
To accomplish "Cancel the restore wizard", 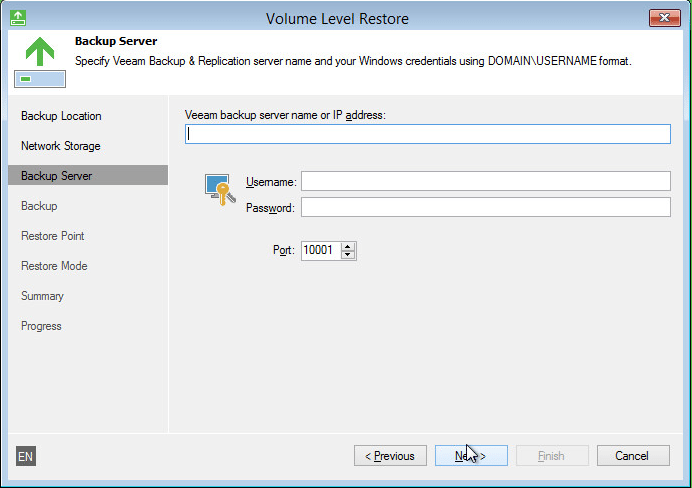I will (x=633, y=456).
